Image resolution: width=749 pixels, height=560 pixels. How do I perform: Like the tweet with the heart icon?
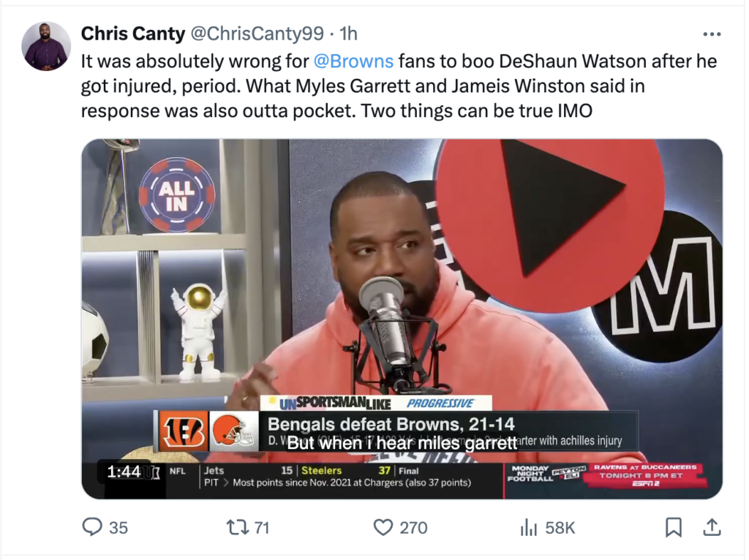point(383,527)
